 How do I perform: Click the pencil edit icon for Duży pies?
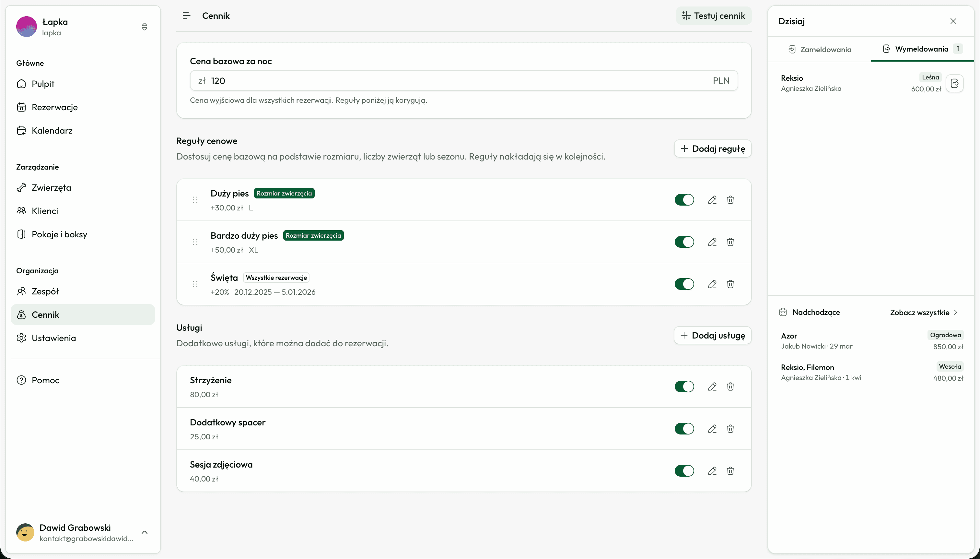point(712,200)
